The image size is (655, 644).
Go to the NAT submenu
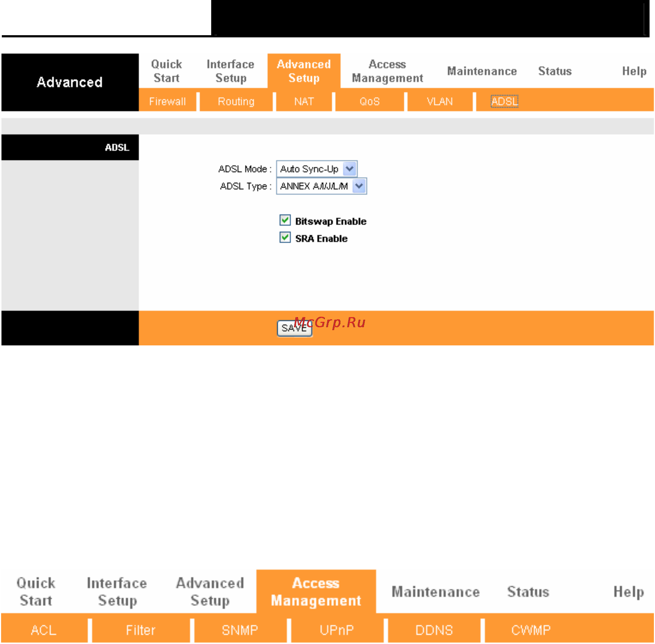point(304,101)
